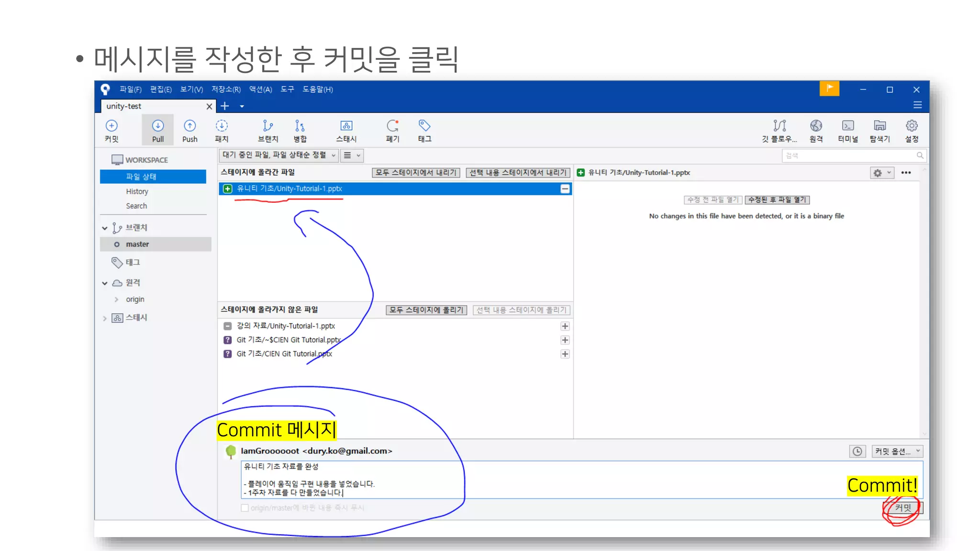Click the 폐기 (Discard) toolbar icon

tap(393, 131)
